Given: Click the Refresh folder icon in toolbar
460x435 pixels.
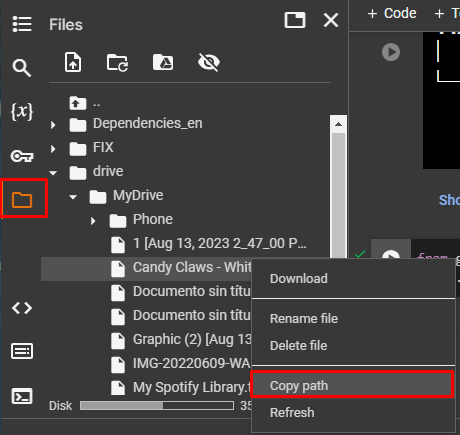Looking at the screenshot, I should pos(117,62).
